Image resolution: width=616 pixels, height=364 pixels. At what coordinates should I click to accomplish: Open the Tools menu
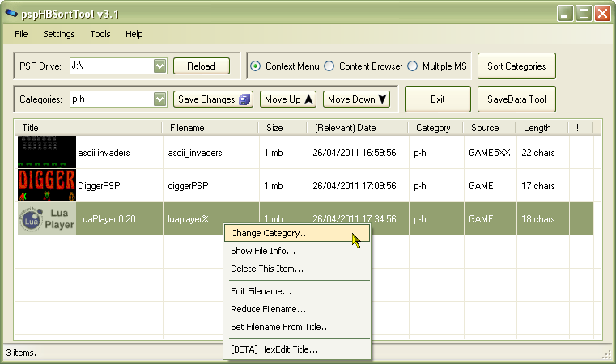(x=100, y=34)
